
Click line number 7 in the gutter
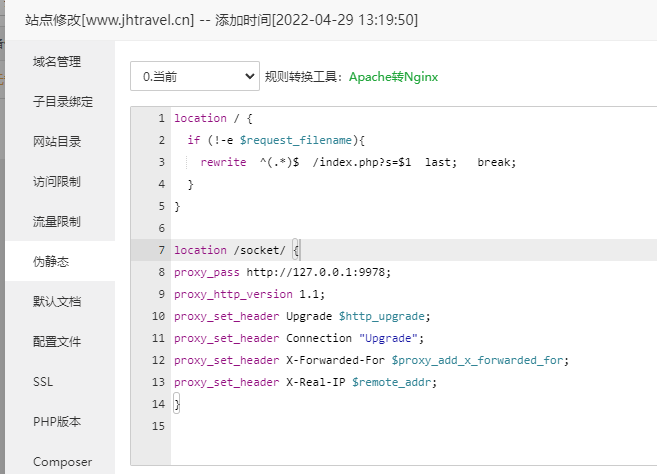pyautogui.click(x=161, y=250)
